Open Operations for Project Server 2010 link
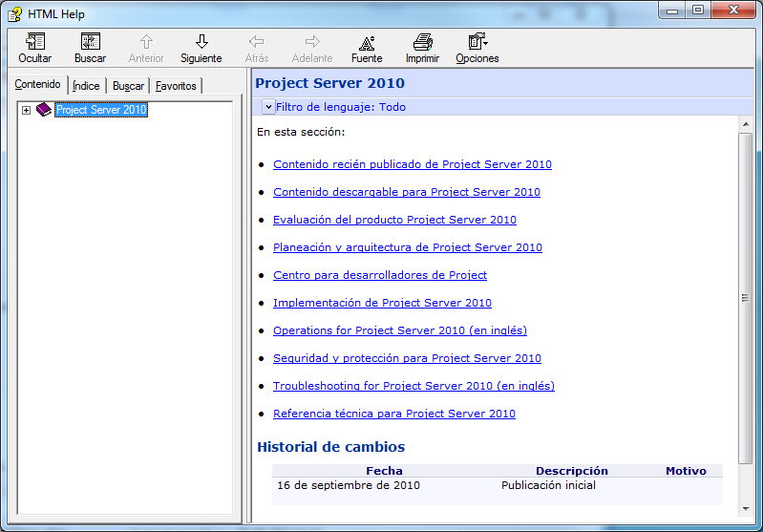This screenshot has height=532, width=763. (400, 331)
